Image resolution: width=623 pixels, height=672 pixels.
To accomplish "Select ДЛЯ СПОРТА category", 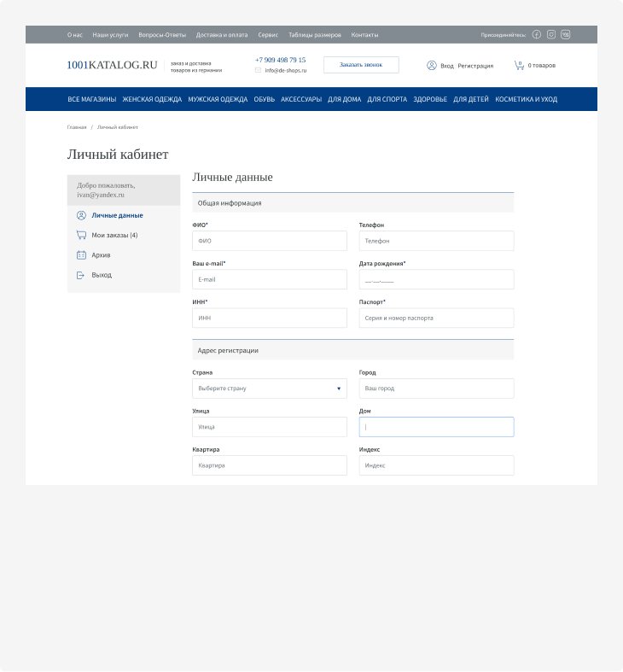I will pyautogui.click(x=387, y=99).
